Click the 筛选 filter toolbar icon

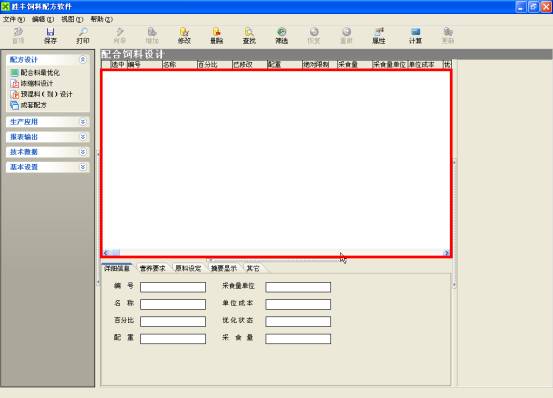click(x=281, y=36)
